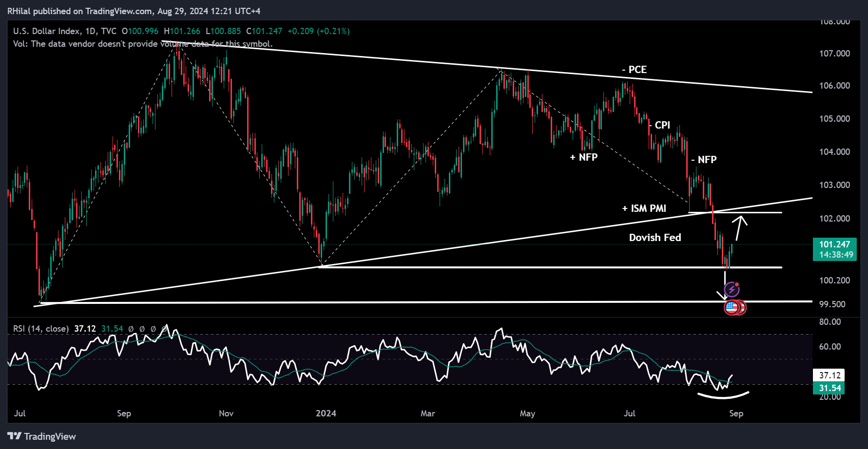Select the '- PCE' annotation text
The width and height of the screenshot is (868, 449).
pyautogui.click(x=635, y=70)
